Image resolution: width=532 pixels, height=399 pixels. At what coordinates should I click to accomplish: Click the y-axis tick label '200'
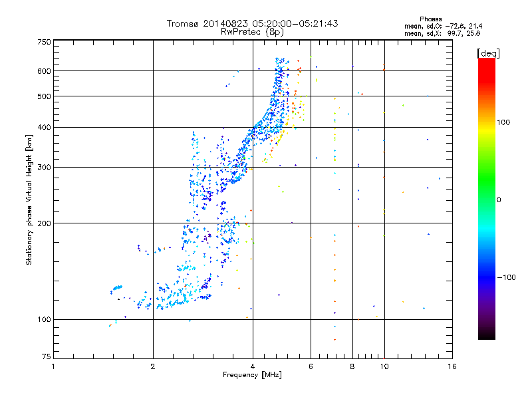pyautogui.click(x=44, y=223)
